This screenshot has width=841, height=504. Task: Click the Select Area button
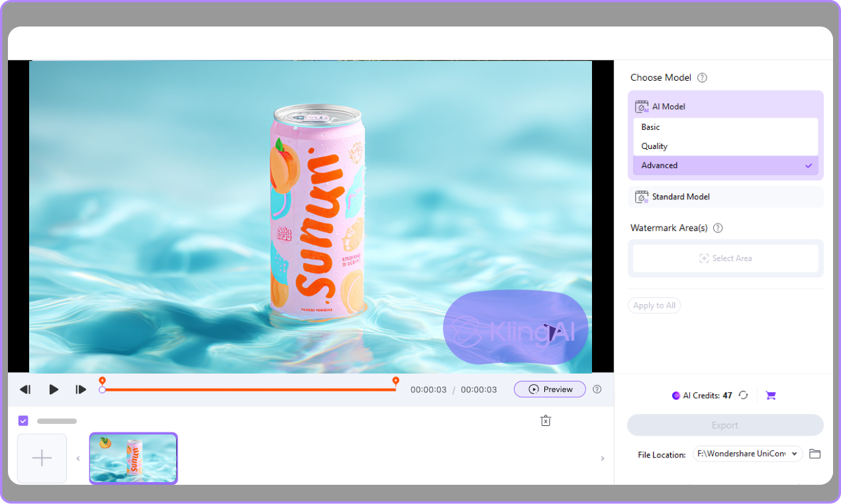tap(726, 258)
